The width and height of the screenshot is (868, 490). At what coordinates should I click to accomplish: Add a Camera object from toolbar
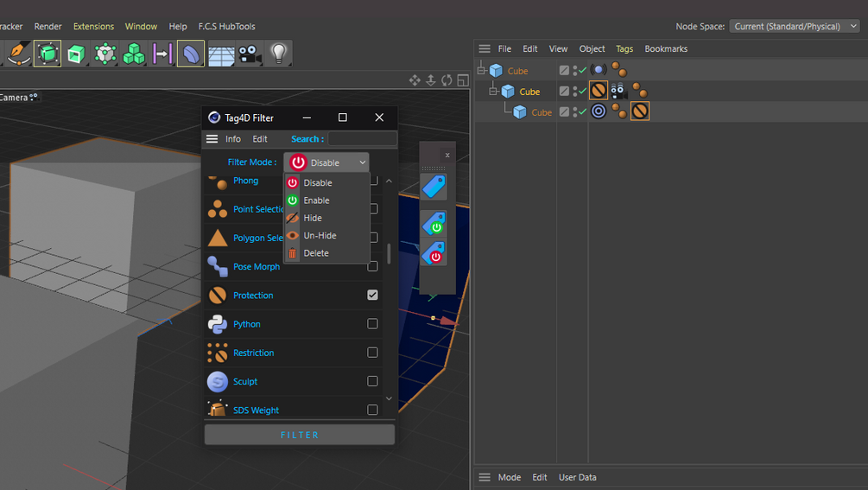point(250,54)
